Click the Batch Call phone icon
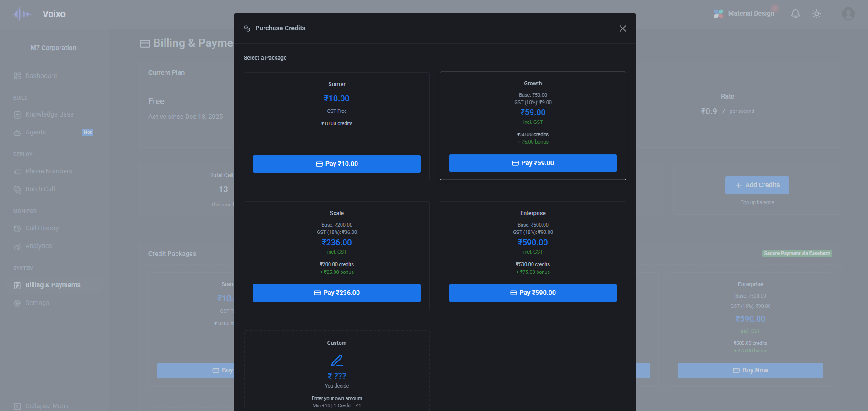Image resolution: width=868 pixels, height=411 pixels. (x=17, y=189)
